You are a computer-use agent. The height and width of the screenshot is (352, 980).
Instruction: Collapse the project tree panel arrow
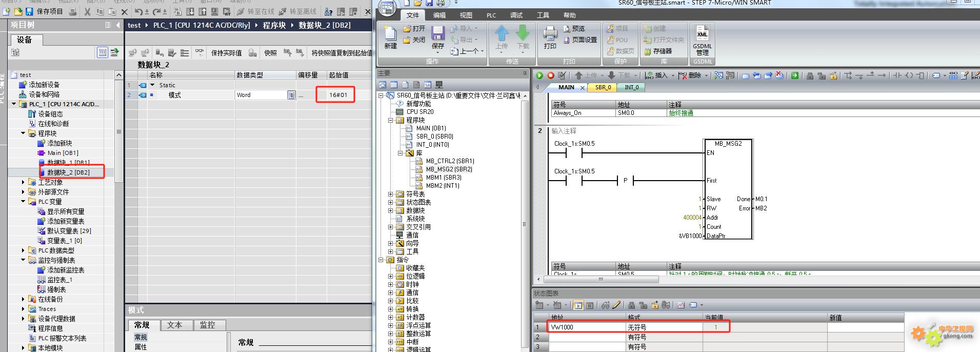click(x=118, y=25)
